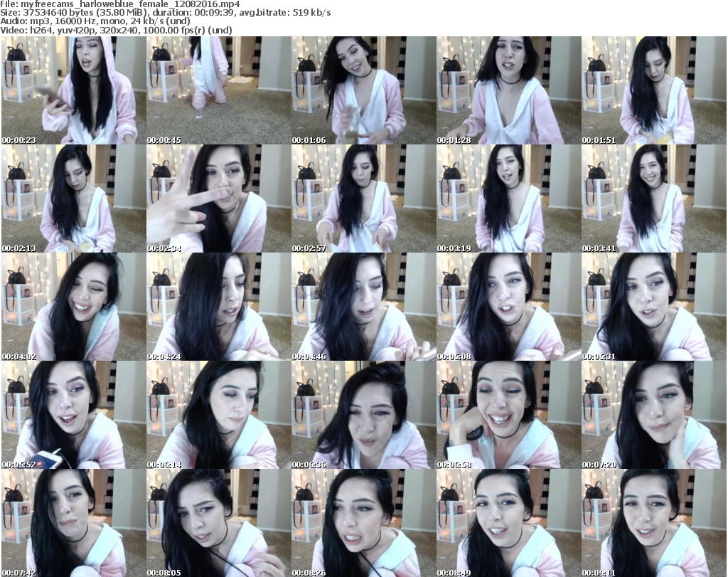Choose the frame stamped 00:05:52

pos(73,415)
